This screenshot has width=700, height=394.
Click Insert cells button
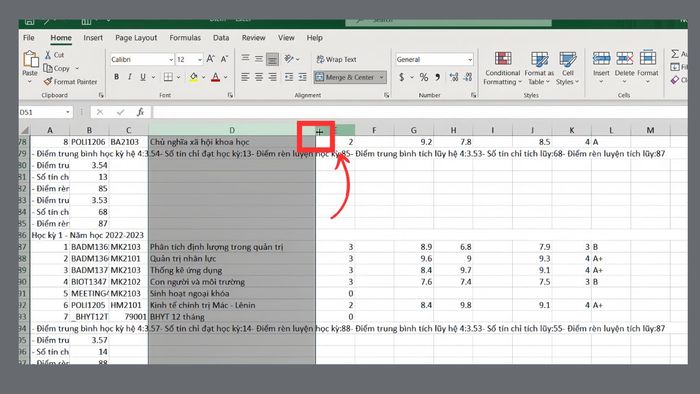tap(601, 67)
